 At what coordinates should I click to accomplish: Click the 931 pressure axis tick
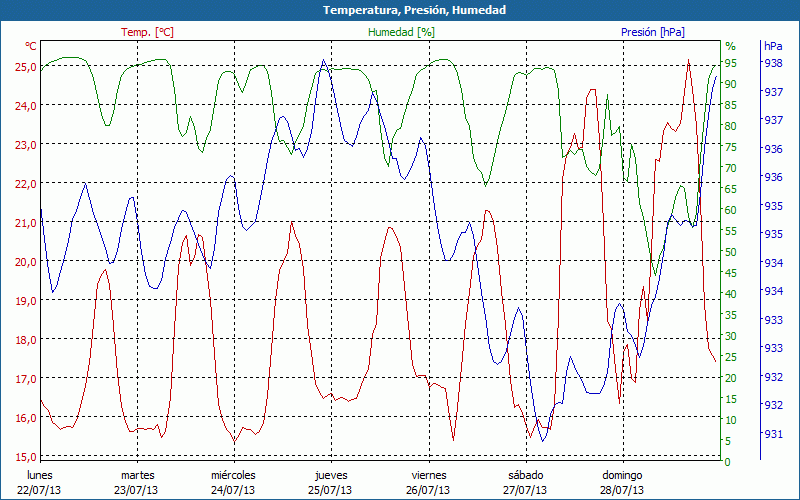773,433
